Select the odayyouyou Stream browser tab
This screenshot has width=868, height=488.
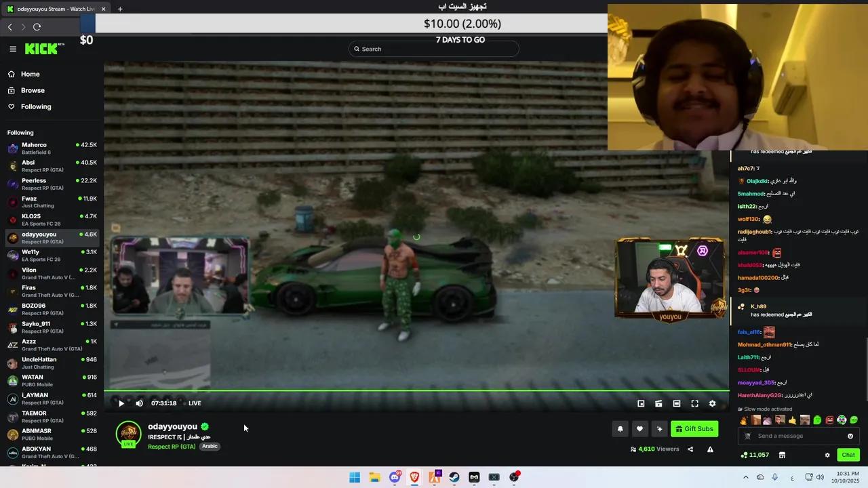pyautogui.click(x=56, y=9)
